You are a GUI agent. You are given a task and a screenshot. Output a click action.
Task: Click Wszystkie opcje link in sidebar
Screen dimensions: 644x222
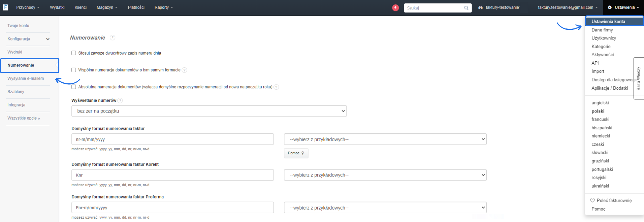[23, 118]
